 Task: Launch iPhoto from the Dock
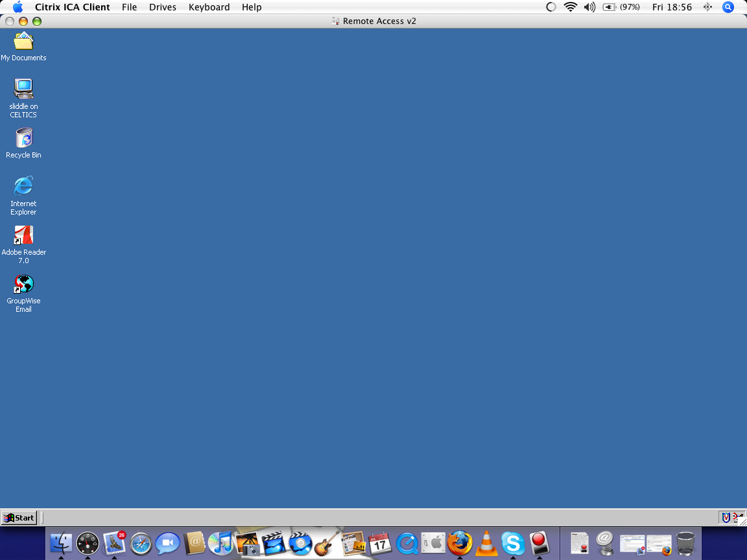click(248, 543)
